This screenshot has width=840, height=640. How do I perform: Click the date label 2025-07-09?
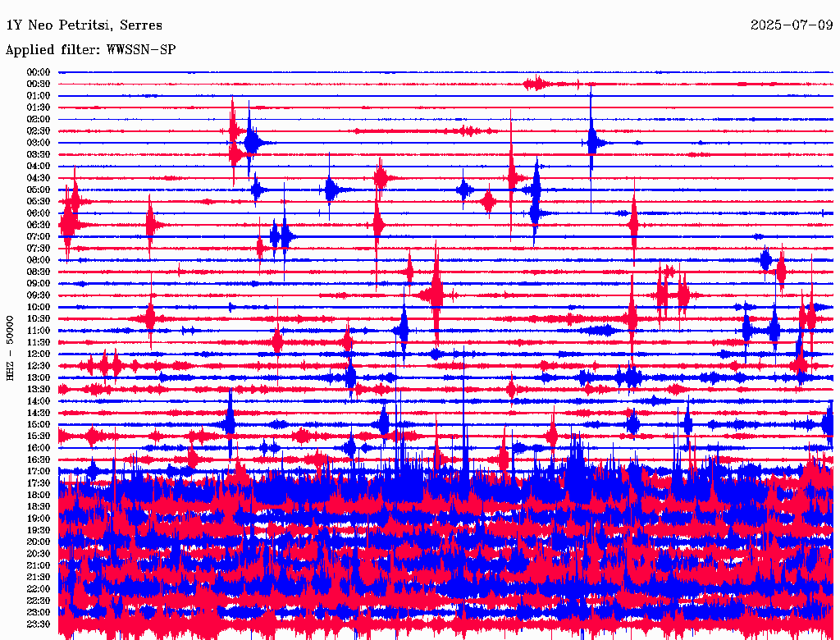[x=791, y=25]
